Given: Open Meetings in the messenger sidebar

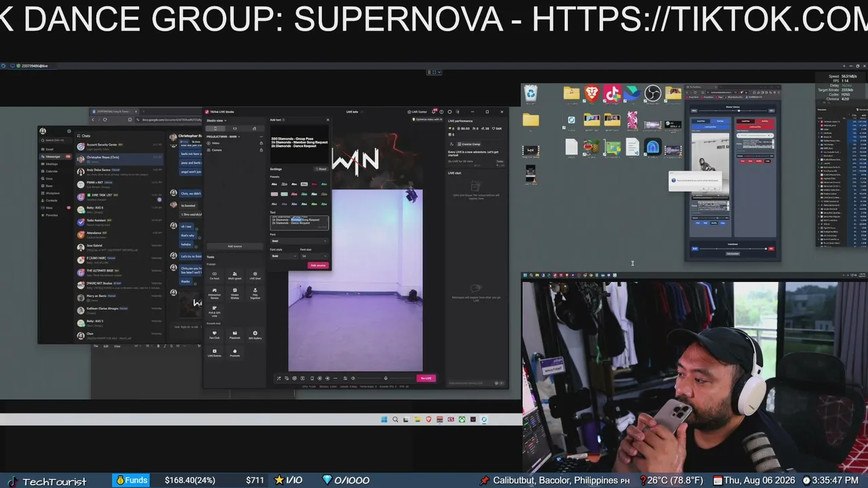Looking at the screenshot, I should click(x=52, y=164).
